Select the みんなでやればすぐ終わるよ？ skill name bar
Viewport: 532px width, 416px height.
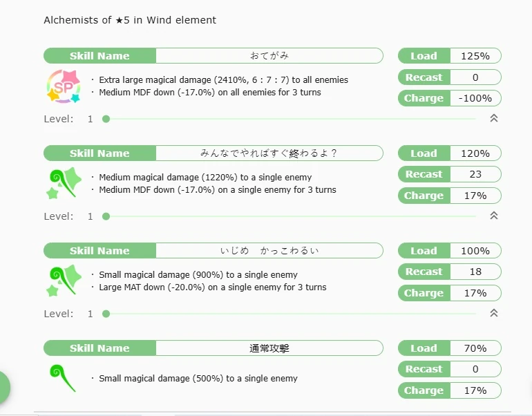pos(269,153)
